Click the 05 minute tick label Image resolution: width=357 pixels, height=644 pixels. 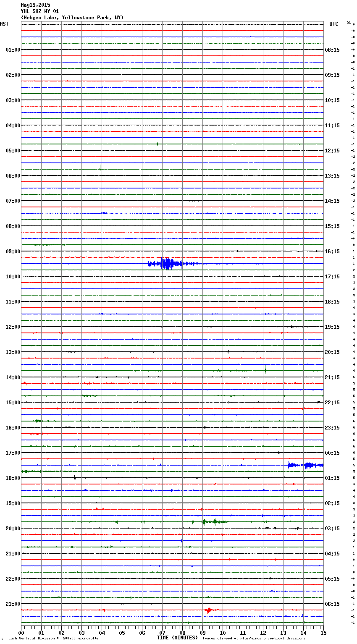(122, 633)
